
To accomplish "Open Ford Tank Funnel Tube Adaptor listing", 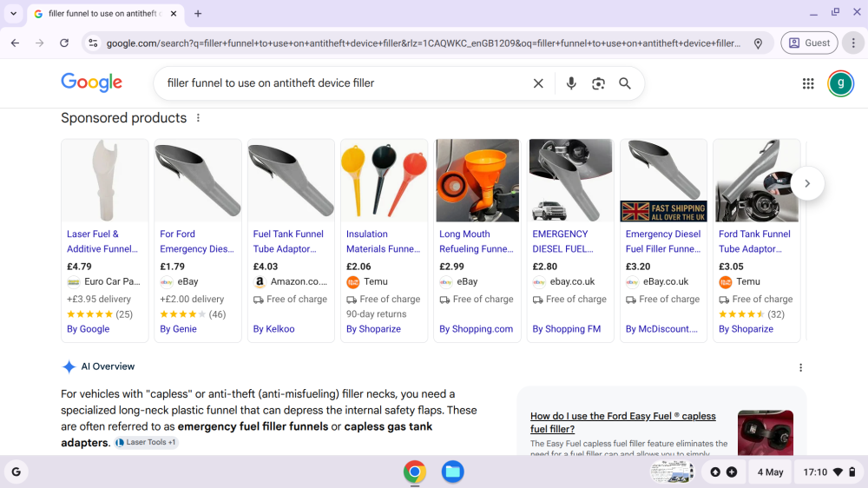I will (x=754, y=241).
